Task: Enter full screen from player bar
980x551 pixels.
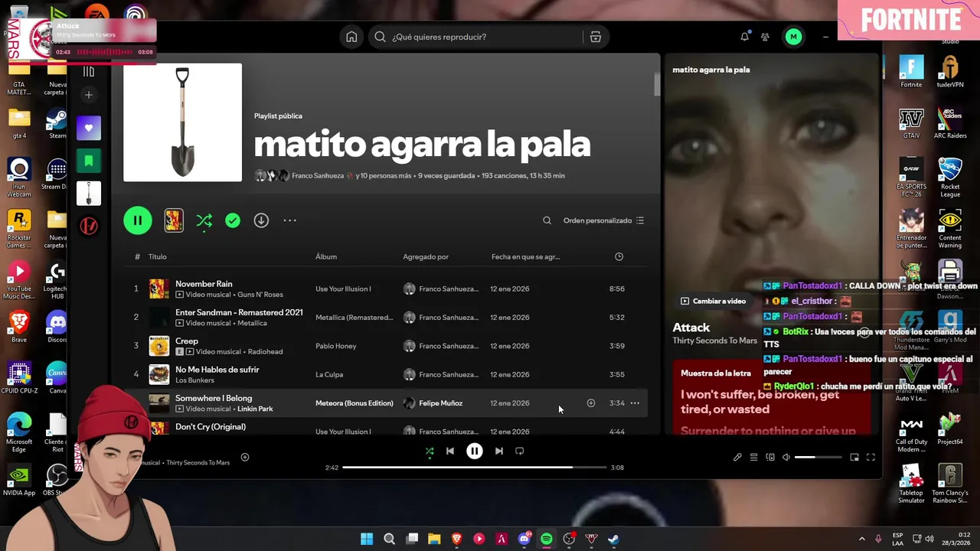Action: pyautogui.click(x=871, y=458)
